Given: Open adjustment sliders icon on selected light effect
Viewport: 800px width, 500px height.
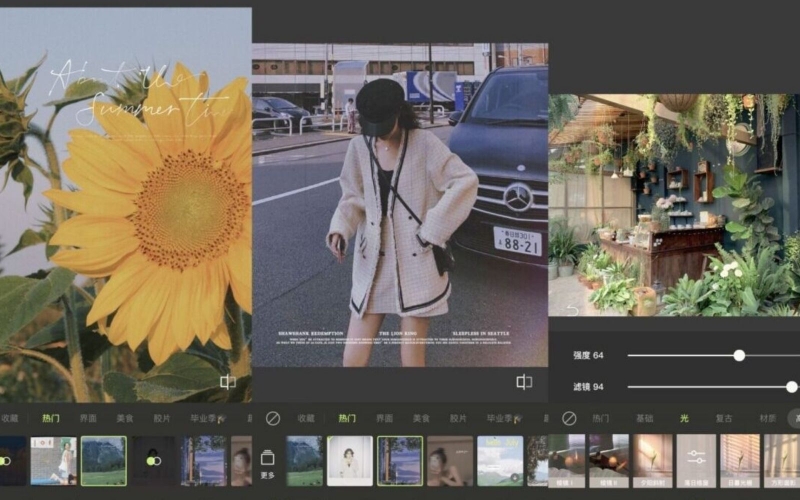Looking at the screenshot, I should (x=696, y=457).
